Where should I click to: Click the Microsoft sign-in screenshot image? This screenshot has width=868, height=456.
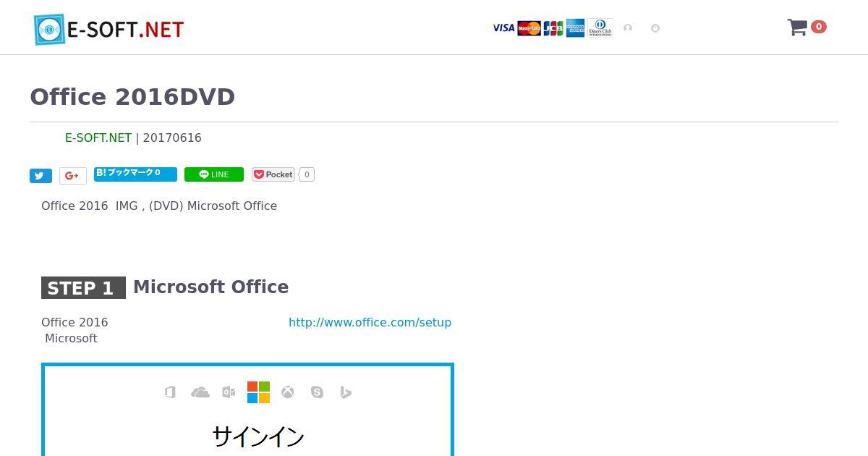click(247, 410)
